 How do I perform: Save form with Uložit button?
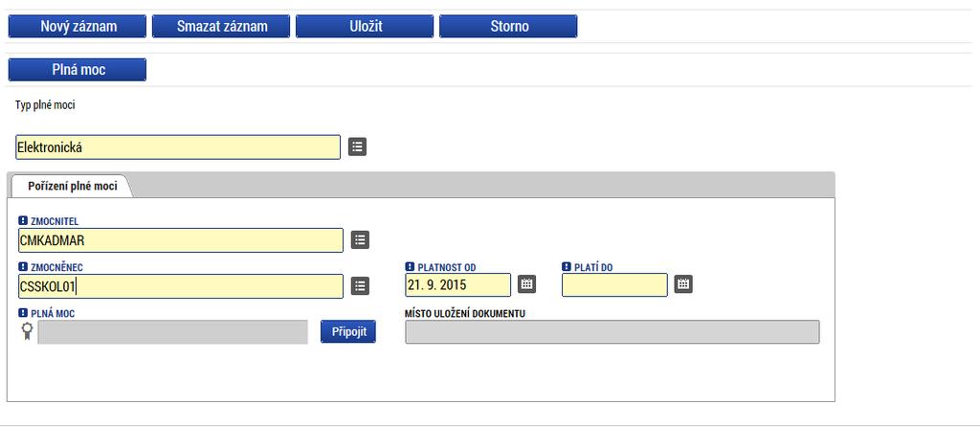(365, 26)
